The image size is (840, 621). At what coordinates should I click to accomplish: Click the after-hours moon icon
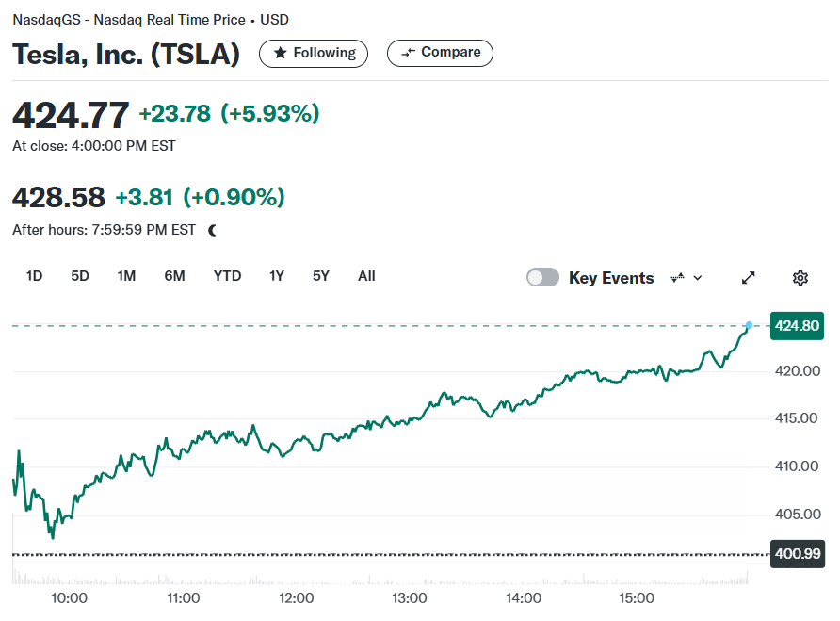pyautogui.click(x=213, y=231)
